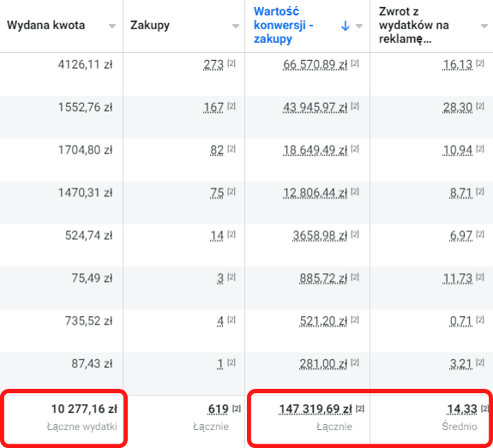Click the 147 319,69 zł total value
The width and height of the screenshot is (493, 448).
(x=316, y=409)
